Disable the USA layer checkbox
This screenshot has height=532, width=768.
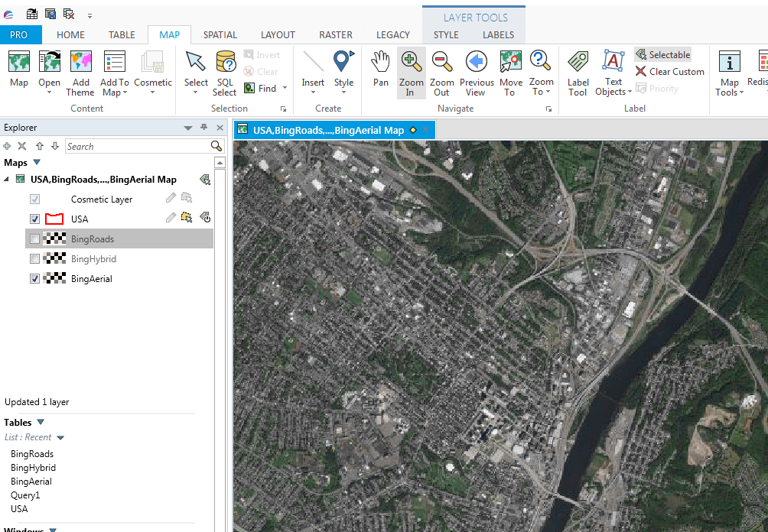[34, 219]
